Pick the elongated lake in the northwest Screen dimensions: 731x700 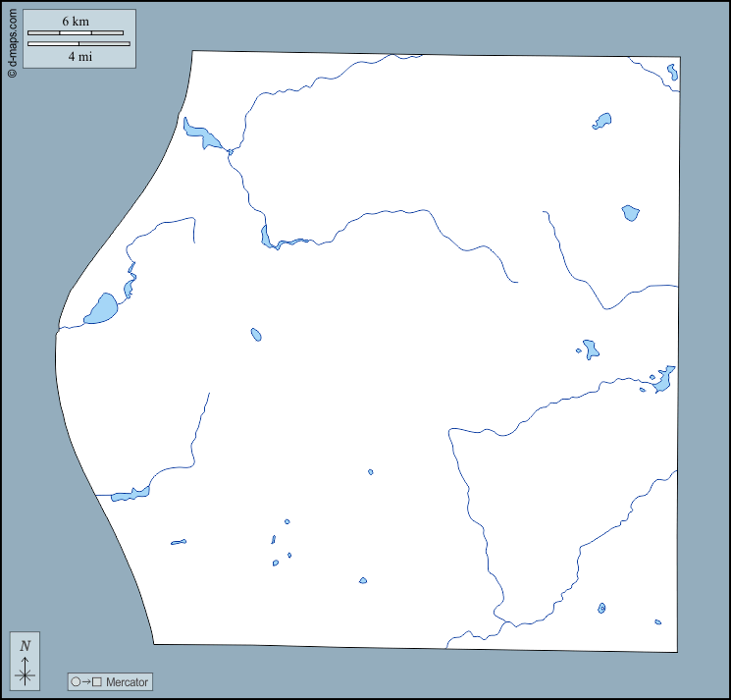pos(203,135)
